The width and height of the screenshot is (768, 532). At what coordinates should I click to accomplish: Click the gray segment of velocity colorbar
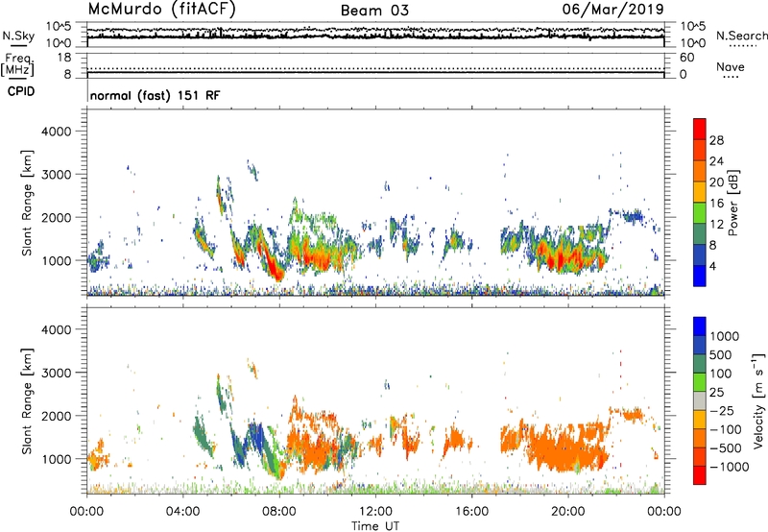pyautogui.click(x=700, y=400)
